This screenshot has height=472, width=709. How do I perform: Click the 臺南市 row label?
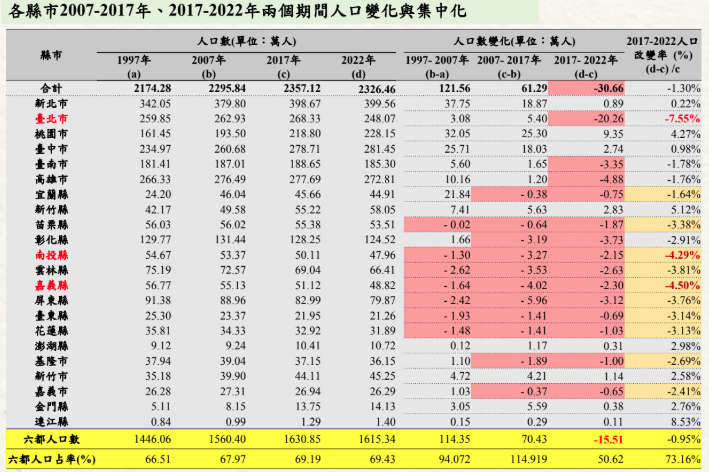pyautogui.click(x=51, y=164)
